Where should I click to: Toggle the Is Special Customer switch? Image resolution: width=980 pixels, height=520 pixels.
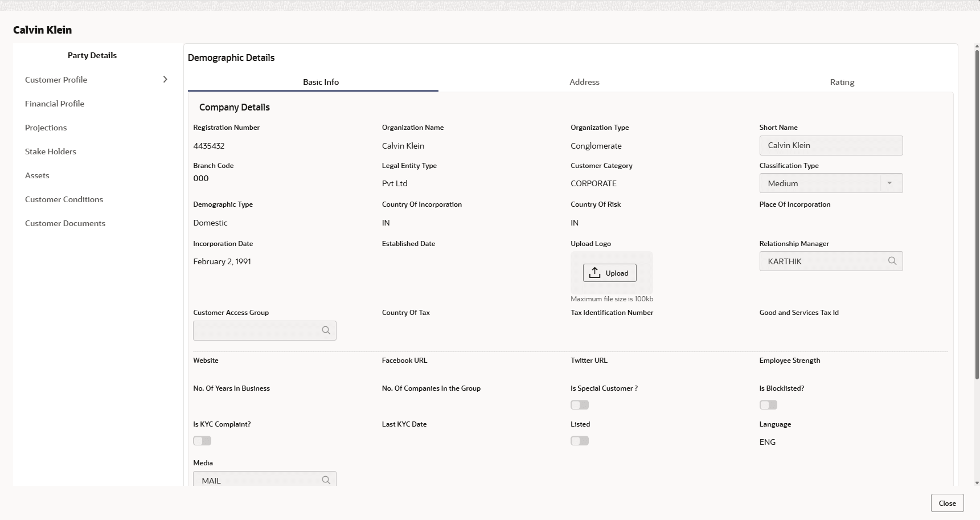coord(580,405)
